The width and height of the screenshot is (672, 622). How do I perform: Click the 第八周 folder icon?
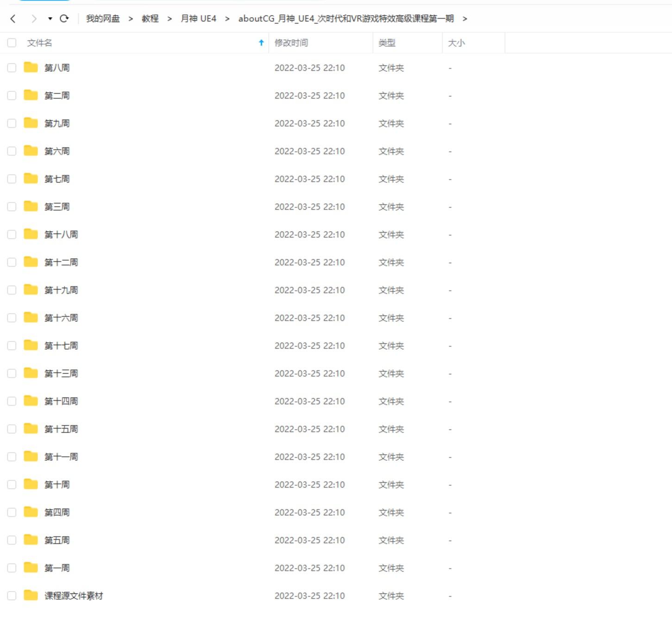(31, 67)
